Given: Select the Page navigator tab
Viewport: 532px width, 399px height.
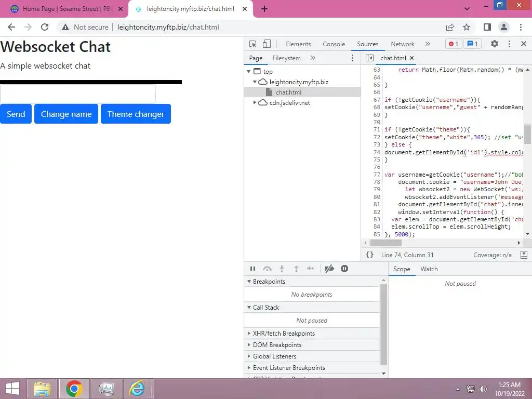Looking at the screenshot, I should click(256, 58).
